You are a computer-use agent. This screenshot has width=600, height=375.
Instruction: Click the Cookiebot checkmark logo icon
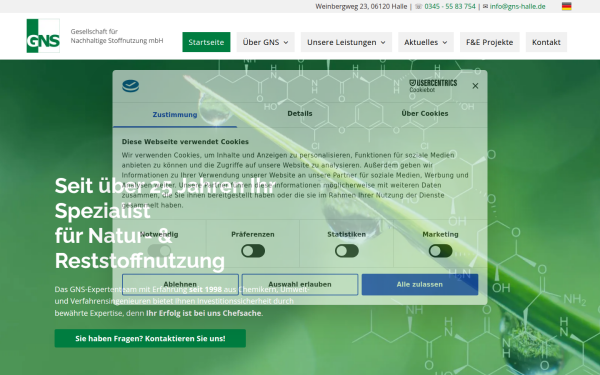(x=130, y=86)
